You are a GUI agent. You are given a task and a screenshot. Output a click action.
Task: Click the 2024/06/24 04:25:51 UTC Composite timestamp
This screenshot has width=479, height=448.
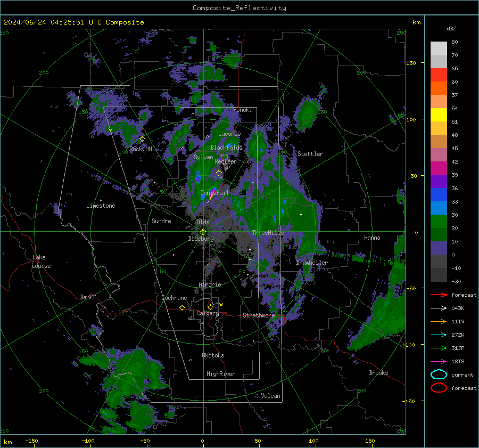pos(73,22)
